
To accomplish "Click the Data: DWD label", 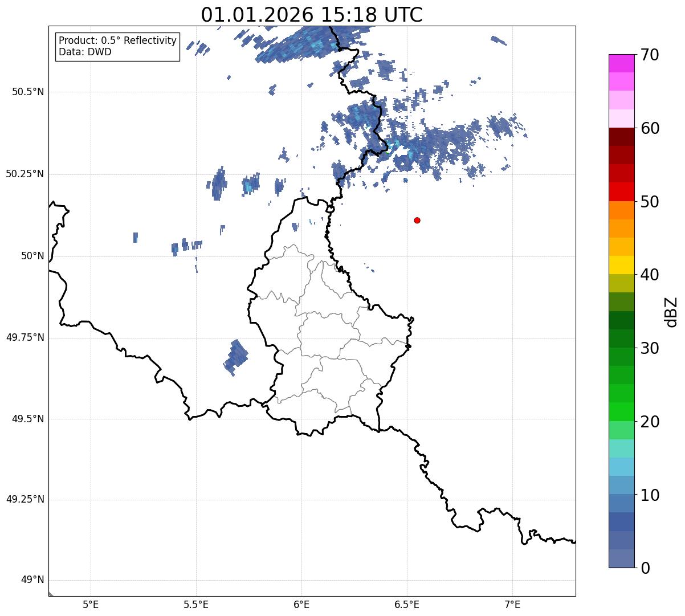I will 85,52.
